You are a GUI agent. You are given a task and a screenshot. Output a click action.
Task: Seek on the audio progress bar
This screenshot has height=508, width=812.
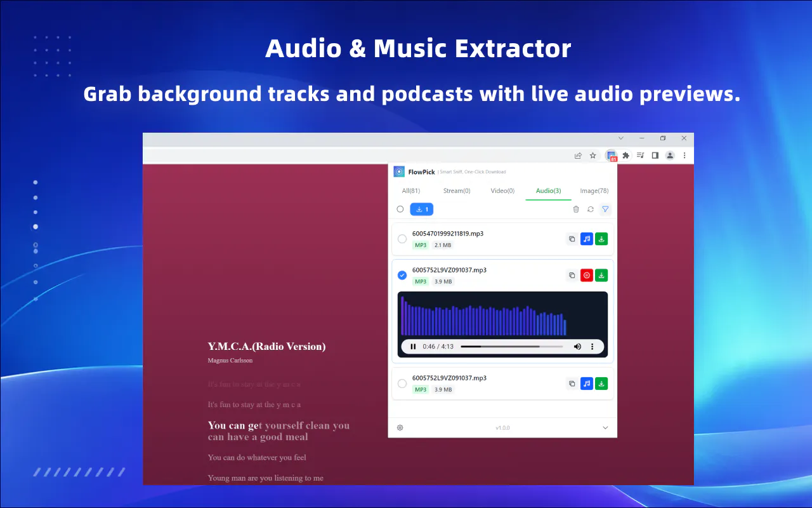(511, 347)
